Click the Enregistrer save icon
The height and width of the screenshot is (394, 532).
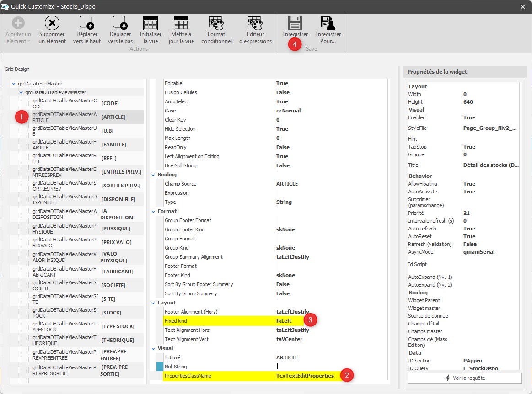pos(295,23)
